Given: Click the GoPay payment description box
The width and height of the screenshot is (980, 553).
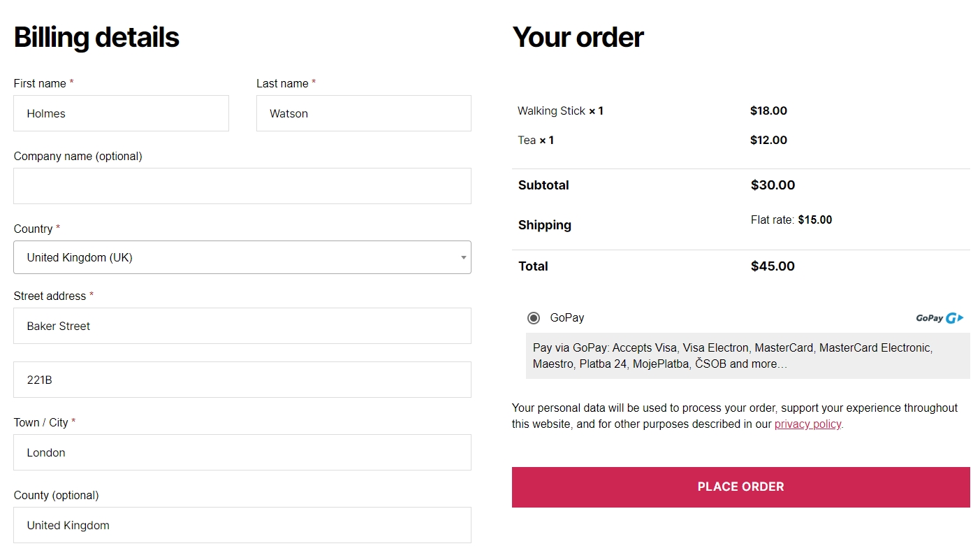Looking at the screenshot, I should (747, 356).
